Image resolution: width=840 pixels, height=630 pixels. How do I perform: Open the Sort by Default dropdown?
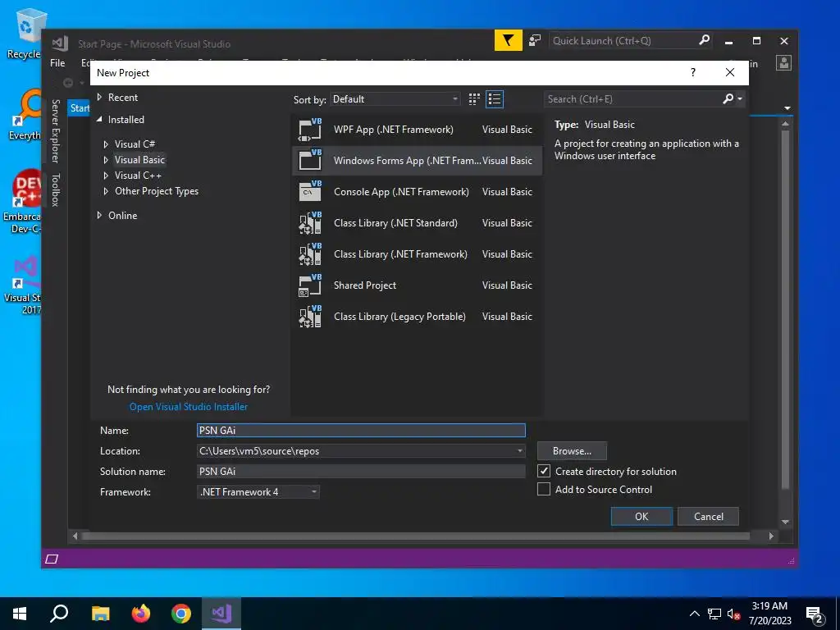pos(395,99)
